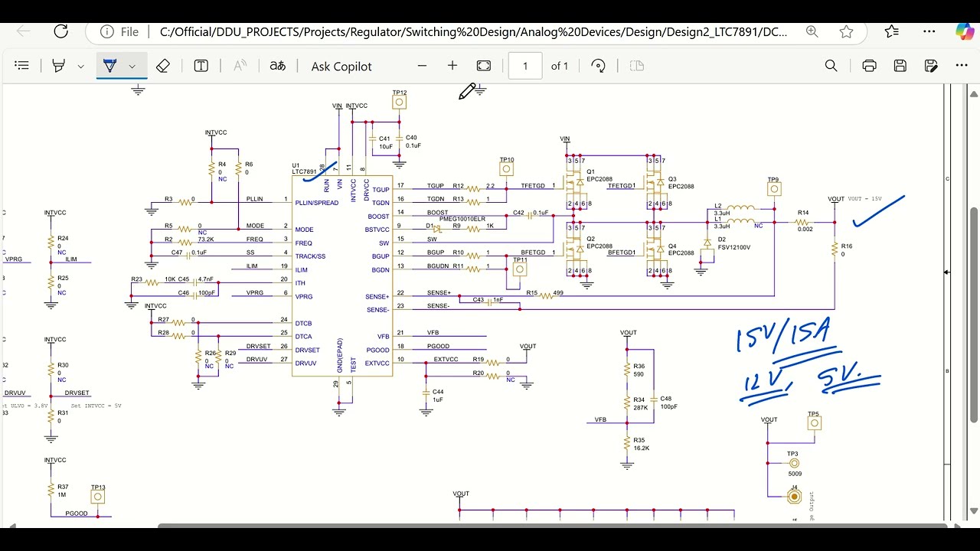
Task: Click the PMEG10010ELR diode label
Action: coord(462,219)
